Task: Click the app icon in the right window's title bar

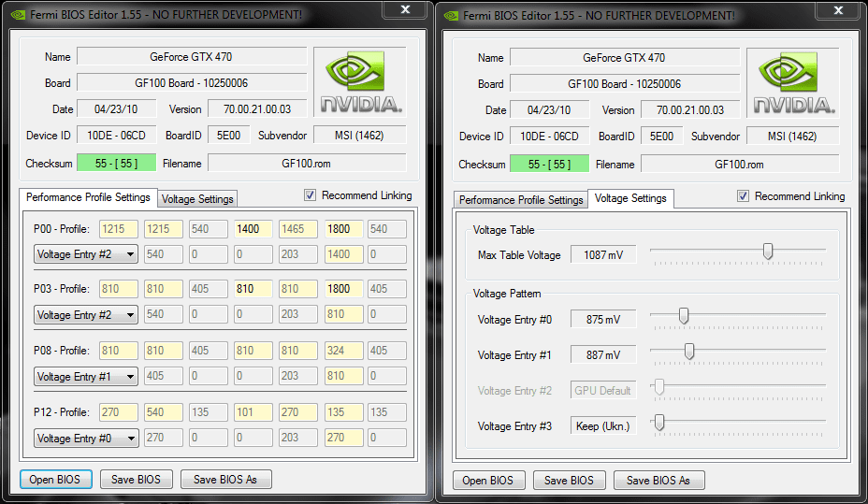Action: click(x=451, y=16)
